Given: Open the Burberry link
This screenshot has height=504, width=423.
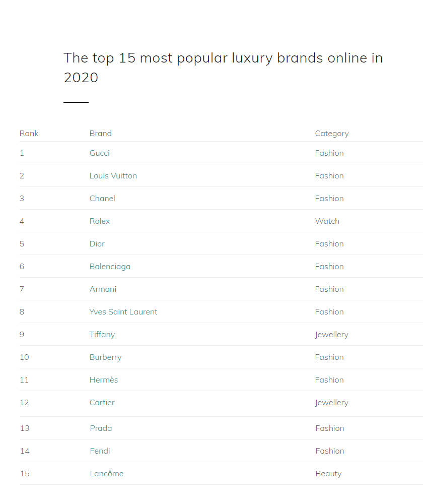Looking at the screenshot, I should [x=105, y=357].
